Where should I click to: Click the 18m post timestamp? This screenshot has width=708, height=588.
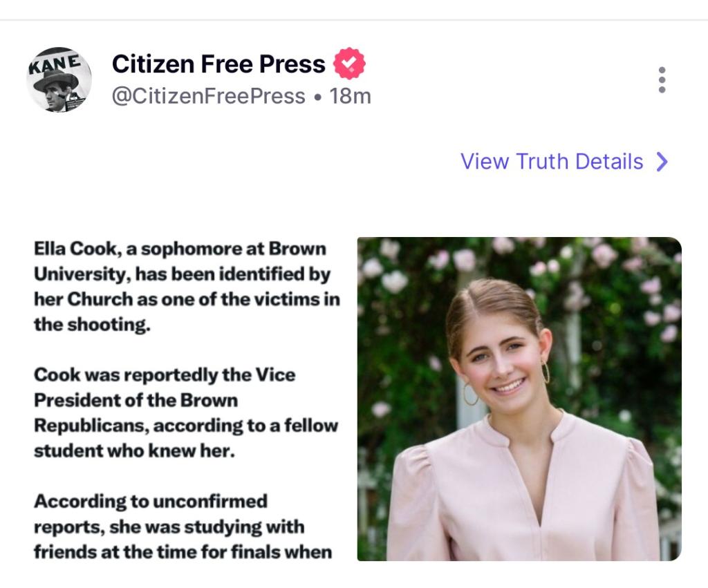pyautogui.click(x=351, y=96)
